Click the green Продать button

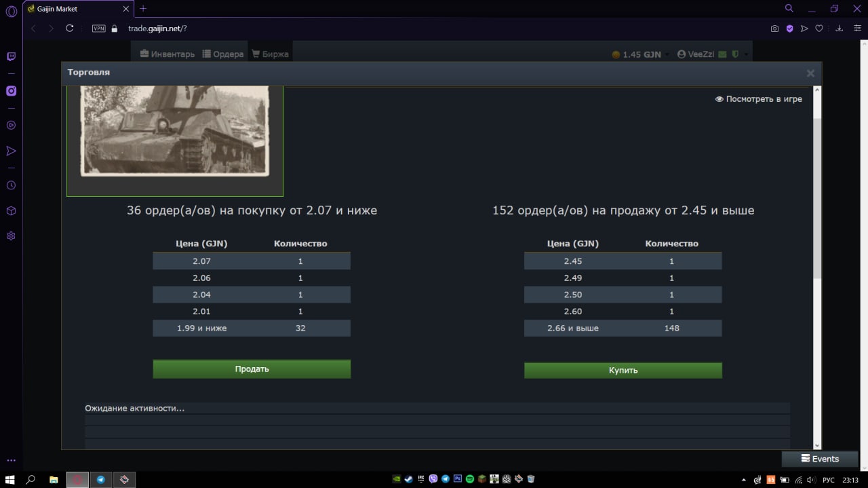tap(252, 369)
